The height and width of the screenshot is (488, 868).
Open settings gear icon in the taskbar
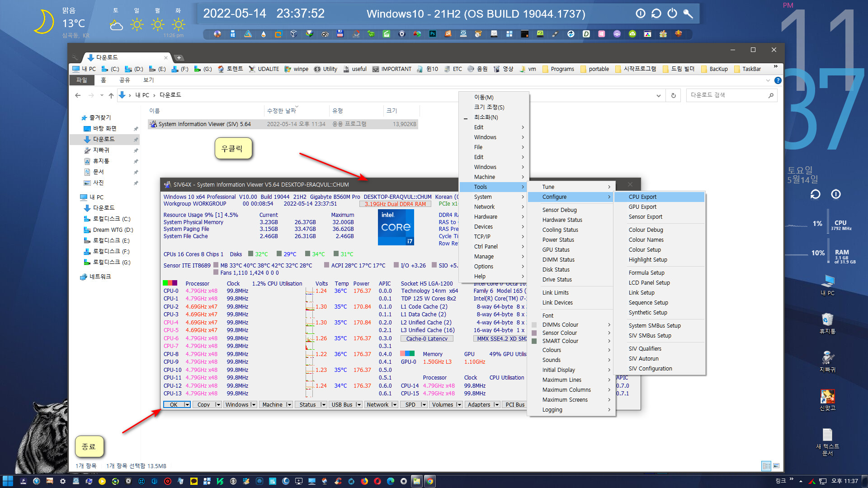tap(63, 481)
